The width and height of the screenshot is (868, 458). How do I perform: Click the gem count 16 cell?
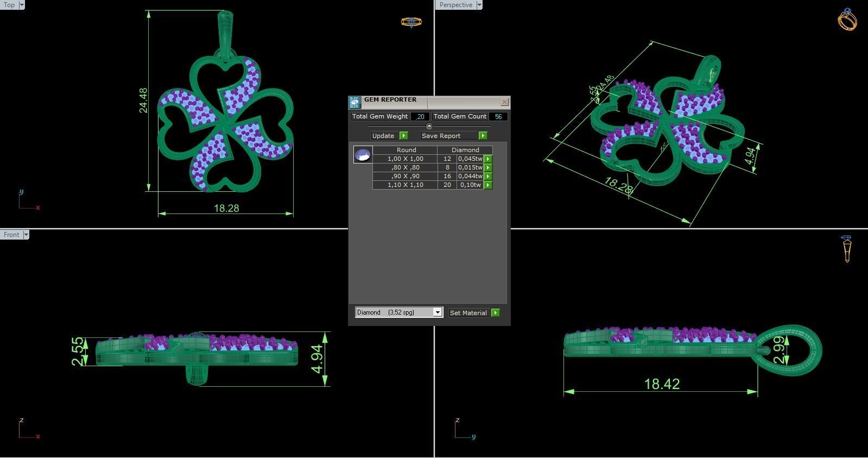point(447,177)
